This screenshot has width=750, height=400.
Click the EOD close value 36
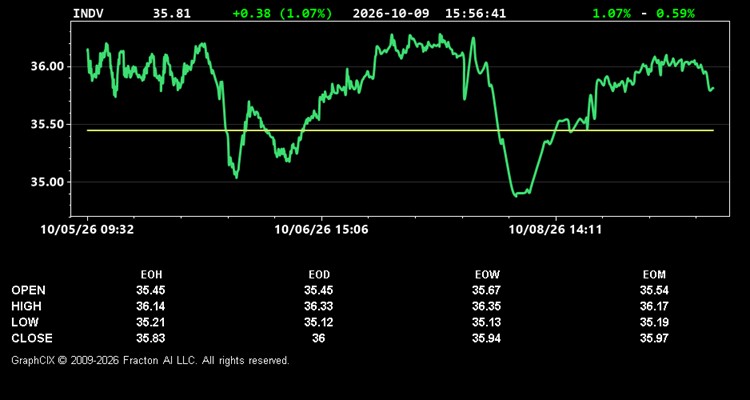(x=319, y=338)
